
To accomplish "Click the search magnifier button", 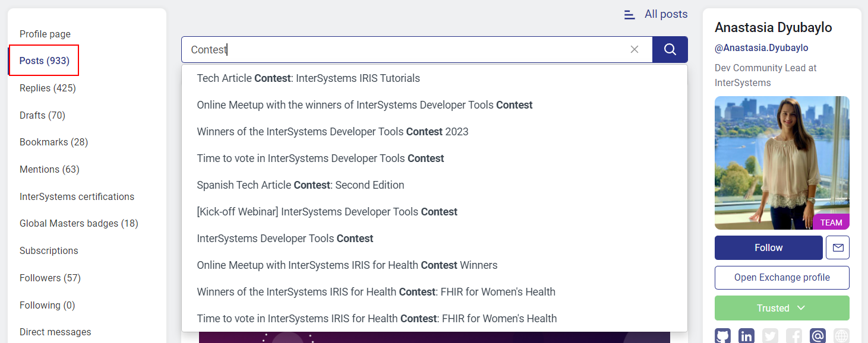I will [670, 50].
